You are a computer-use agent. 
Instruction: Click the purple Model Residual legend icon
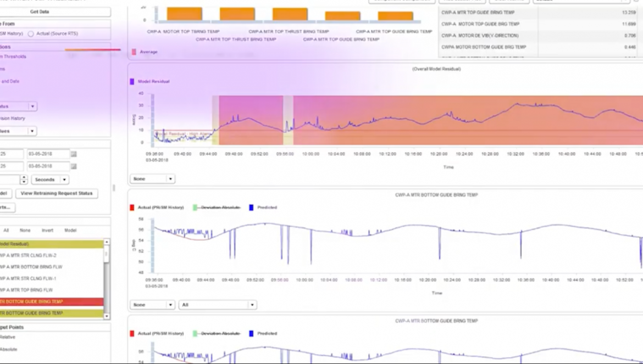pos(132,80)
